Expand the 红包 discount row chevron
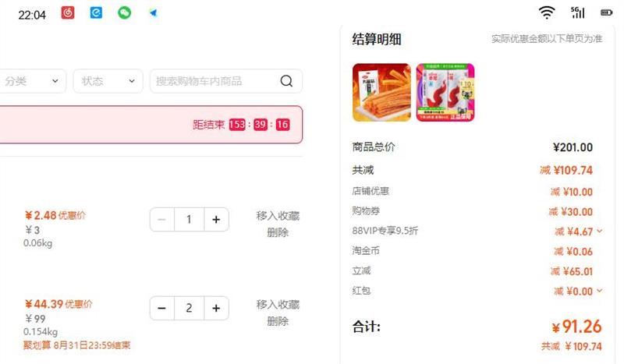624x364 pixels. point(599,291)
